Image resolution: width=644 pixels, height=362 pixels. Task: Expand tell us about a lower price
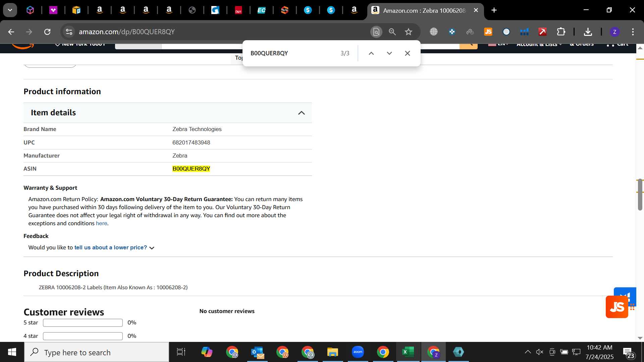114,248
